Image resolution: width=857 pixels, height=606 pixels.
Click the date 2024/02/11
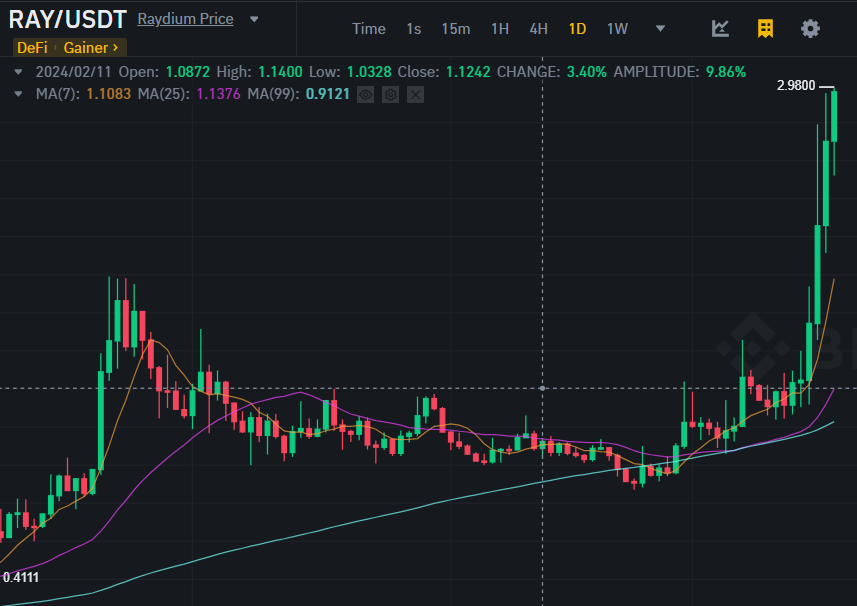click(x=74, y=72)
